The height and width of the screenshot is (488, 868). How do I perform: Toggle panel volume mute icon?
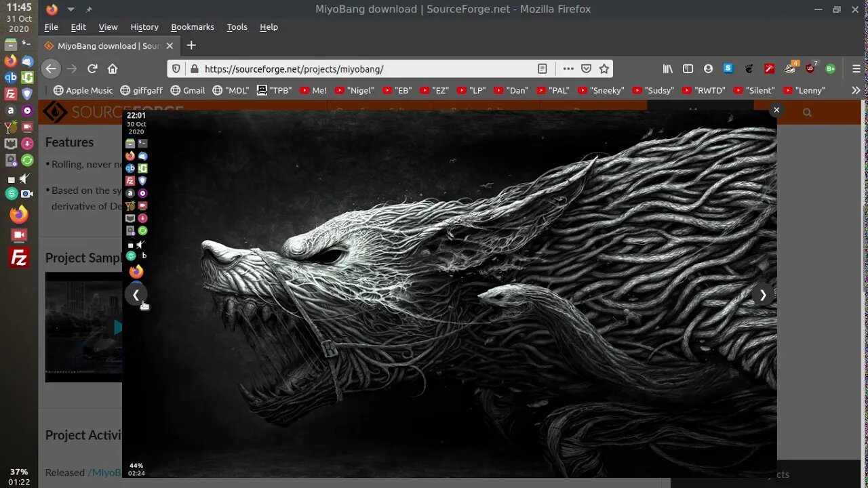(26, 179)
